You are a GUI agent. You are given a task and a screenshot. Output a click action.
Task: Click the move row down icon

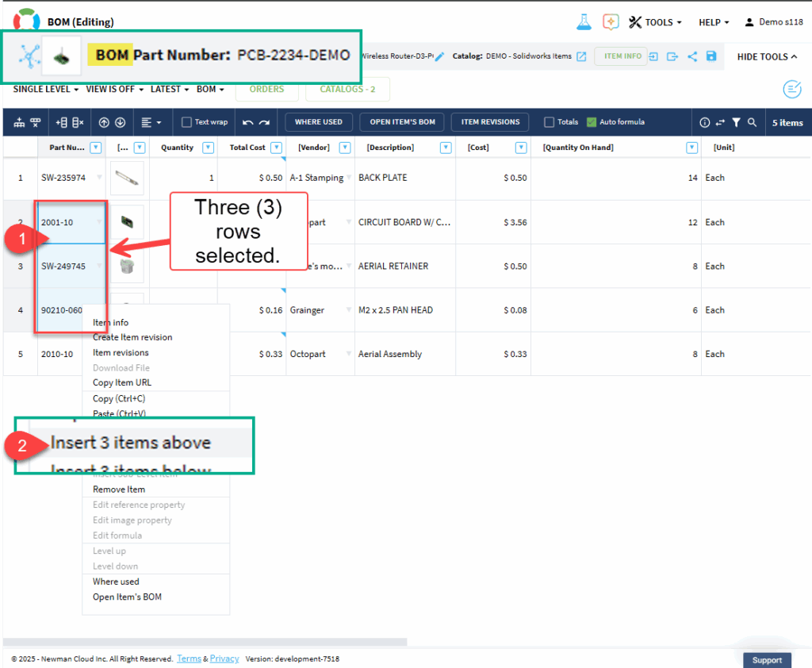point(120,122)
